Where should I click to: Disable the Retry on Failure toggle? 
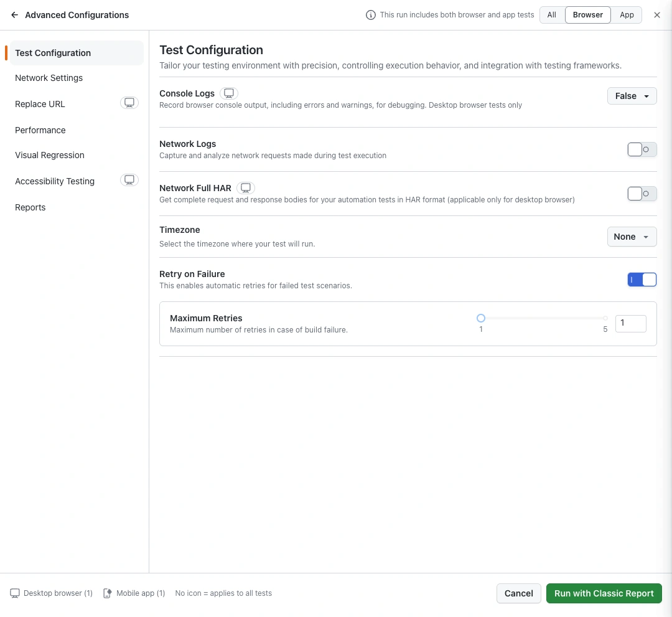point(642,280)
